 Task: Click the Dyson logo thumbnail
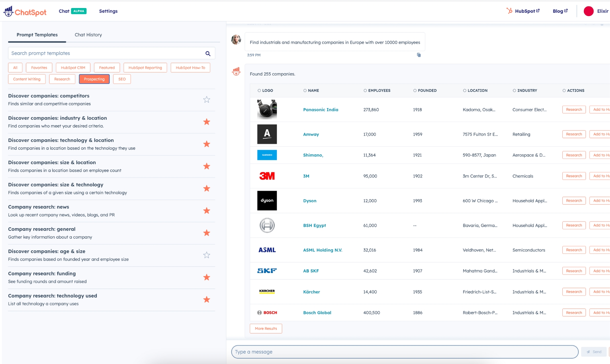[x=267, y=201]
